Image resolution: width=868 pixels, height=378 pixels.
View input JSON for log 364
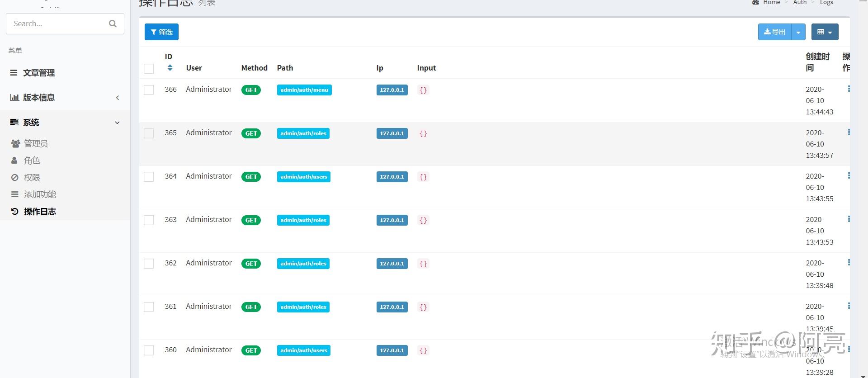423,177
